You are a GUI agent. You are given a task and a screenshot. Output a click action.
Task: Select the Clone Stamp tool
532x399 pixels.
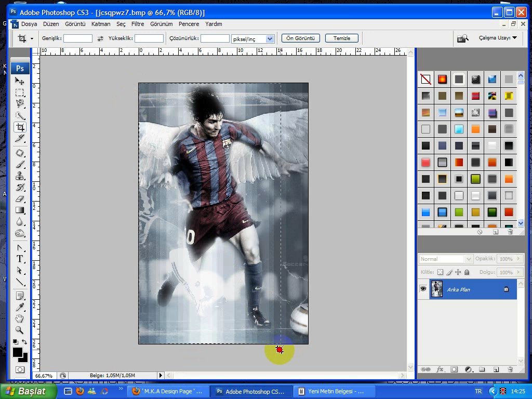(20, 176)
